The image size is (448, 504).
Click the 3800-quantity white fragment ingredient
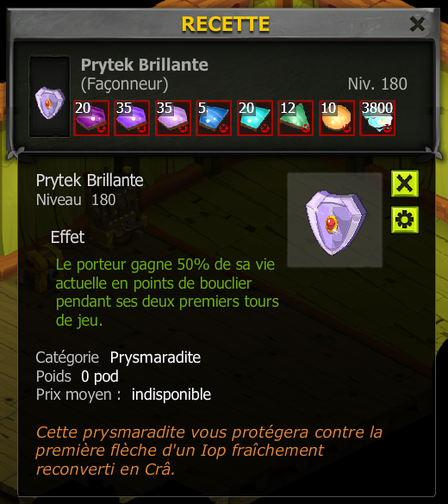(x=377, y=118)
